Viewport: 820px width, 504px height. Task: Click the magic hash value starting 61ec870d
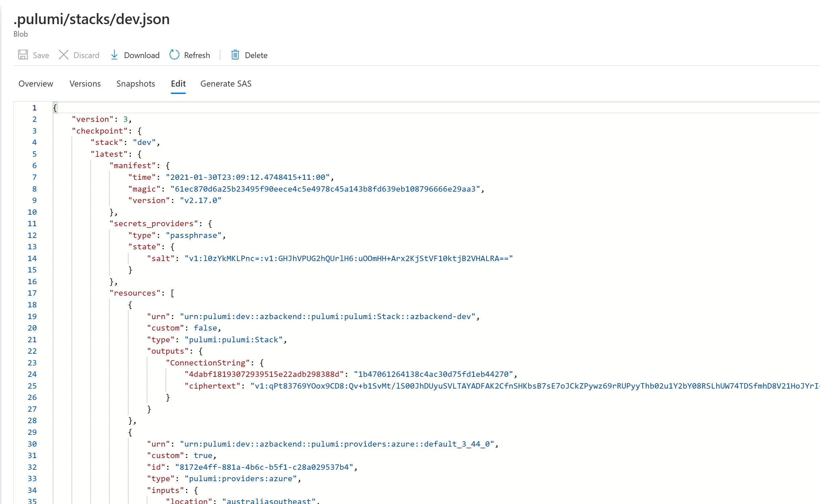pyautogui.click(x=325, y=189)
